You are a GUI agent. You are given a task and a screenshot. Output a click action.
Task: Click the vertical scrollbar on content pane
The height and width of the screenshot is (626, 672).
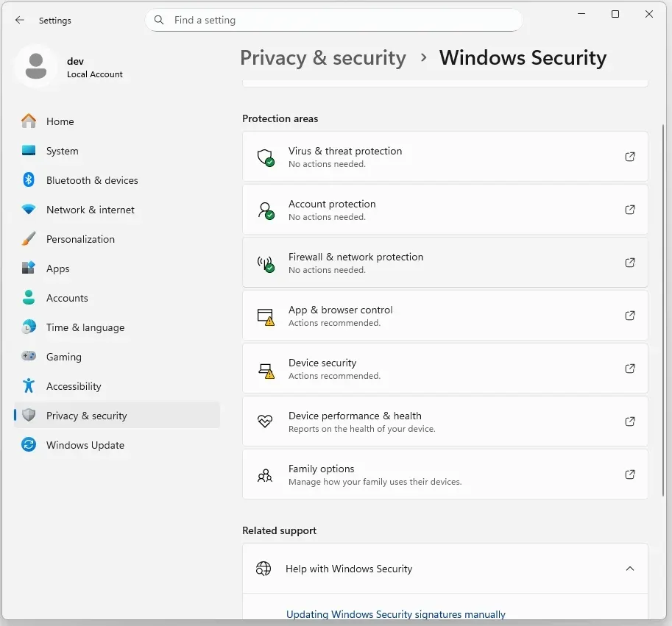(663, 310)
